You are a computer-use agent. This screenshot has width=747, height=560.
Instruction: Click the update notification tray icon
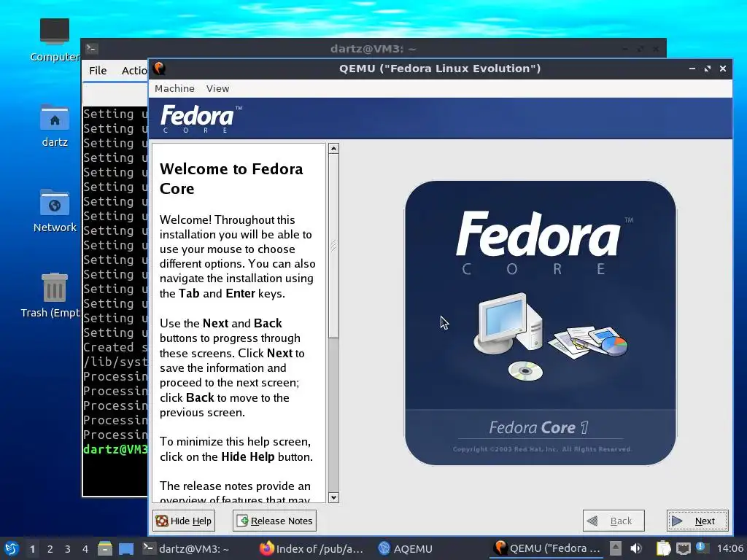tap(702, 548)
